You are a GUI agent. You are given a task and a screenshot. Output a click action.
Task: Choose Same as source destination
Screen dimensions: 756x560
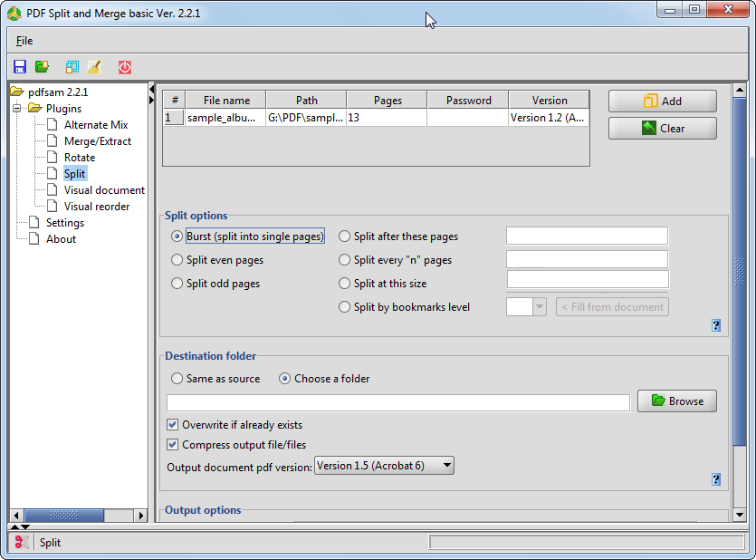(177, 379)
